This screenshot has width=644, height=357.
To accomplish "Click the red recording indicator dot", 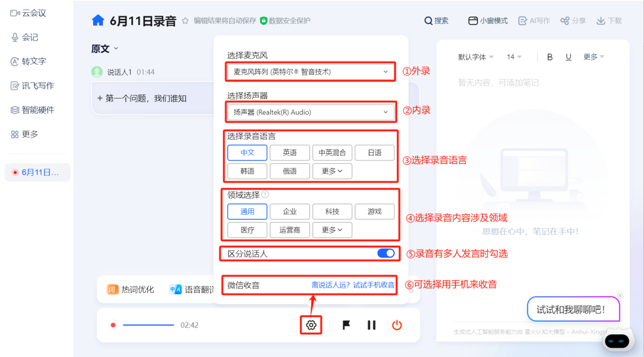I will coord(113,325).
